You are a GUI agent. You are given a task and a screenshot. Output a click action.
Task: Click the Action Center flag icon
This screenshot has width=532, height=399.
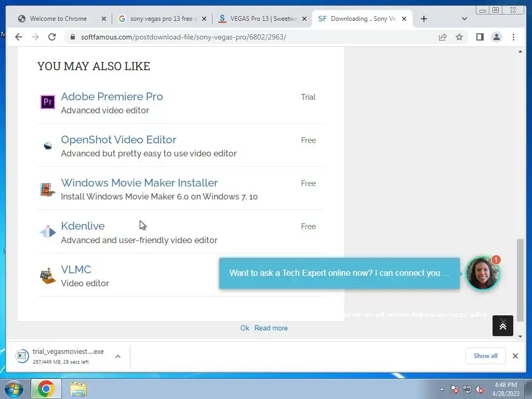pos(455,389)
